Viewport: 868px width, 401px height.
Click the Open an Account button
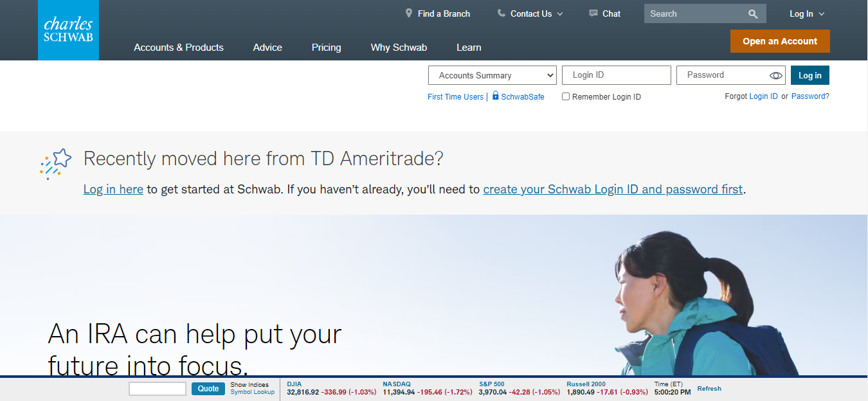780,41
